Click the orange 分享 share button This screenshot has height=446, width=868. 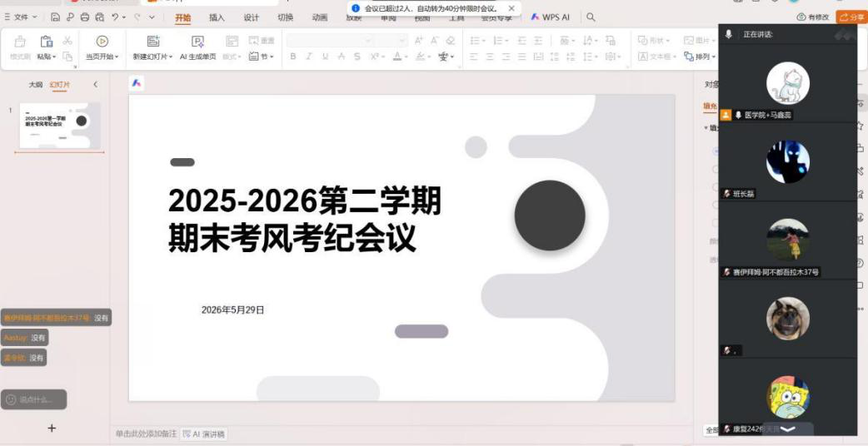pos(851,17)
